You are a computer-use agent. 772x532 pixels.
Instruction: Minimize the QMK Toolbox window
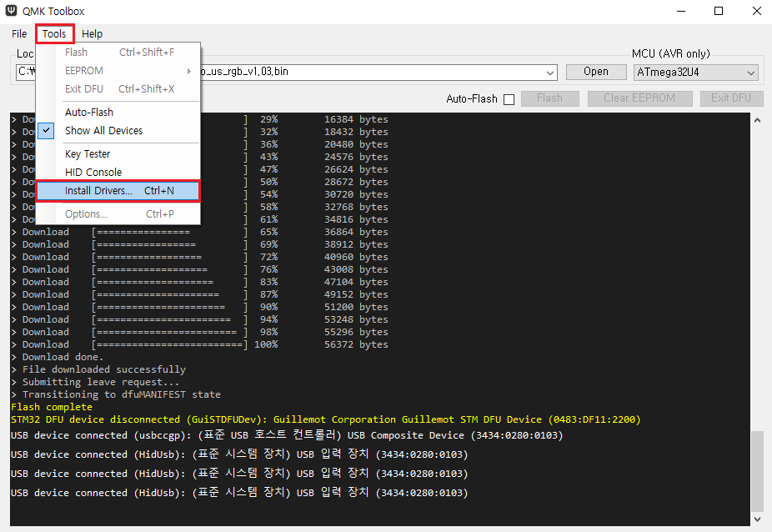(681, 11)
